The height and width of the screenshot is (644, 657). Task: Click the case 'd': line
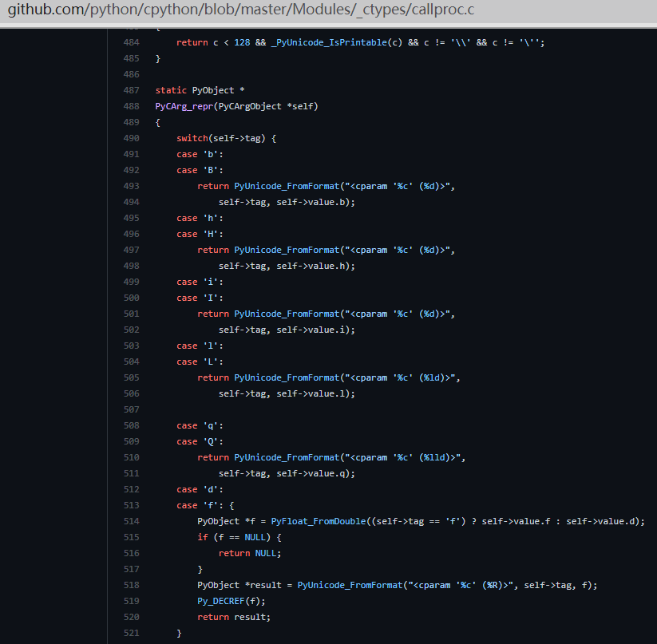click(x=200, y=489)
